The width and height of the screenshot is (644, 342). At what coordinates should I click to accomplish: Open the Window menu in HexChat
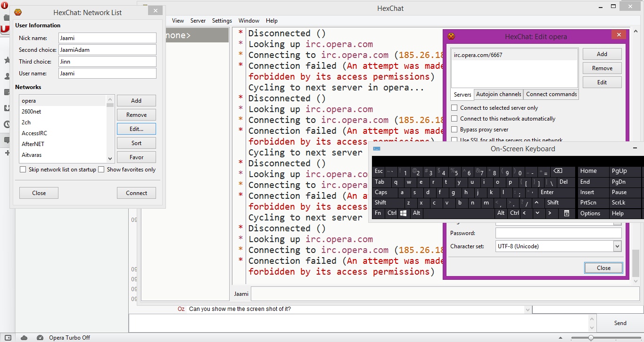click(x=249, y=21)
